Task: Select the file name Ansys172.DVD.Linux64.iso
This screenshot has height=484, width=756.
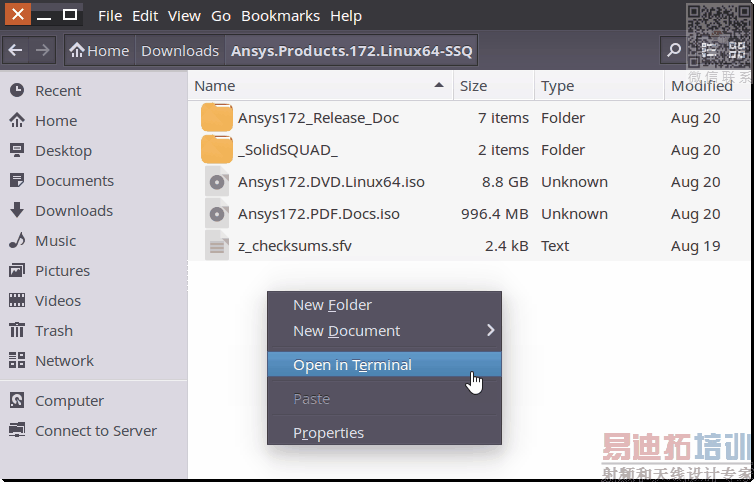Action: [x=331, y=182]
